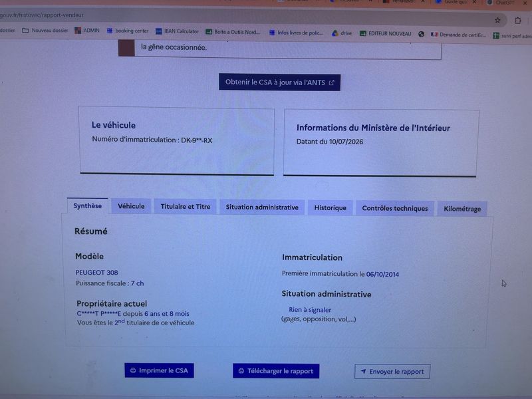Image resolution: width=532 pixels, height=399 pixels.
Task: Click the browser address bar URL
Action: pyautogui.click(x=41, y=15)
